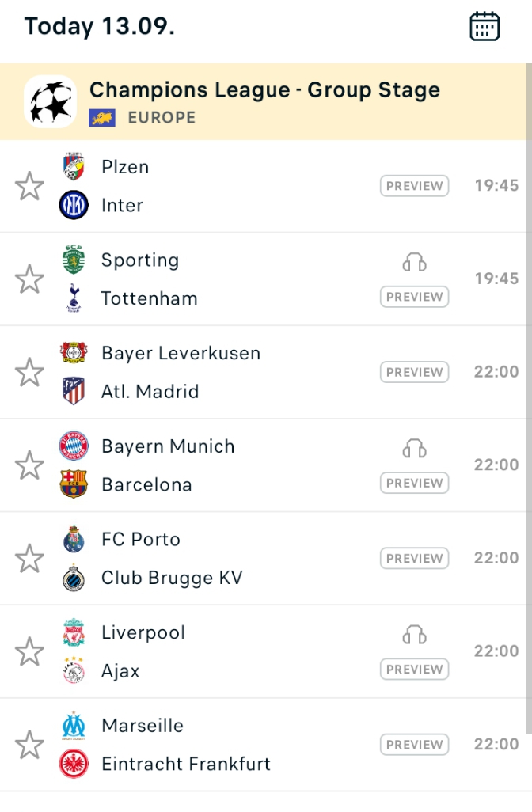Click the Champions League logo icon
This screenshot has width=532, height=812.
pyautogui.click(x=50, y=102)
